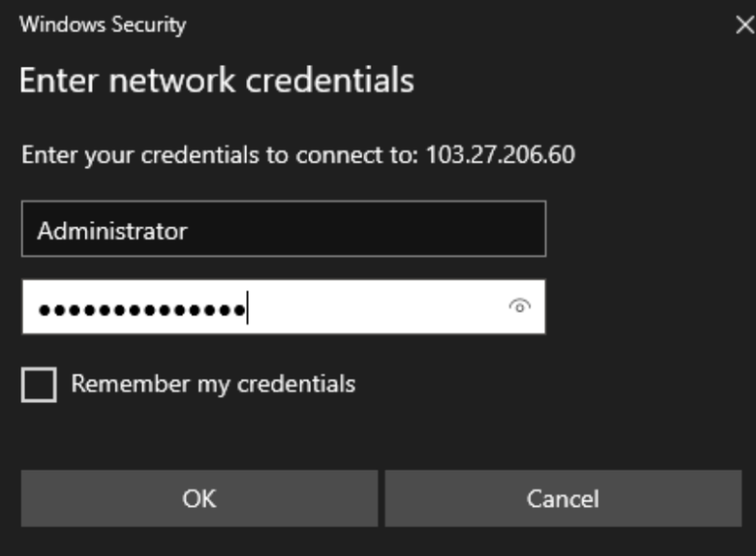Reveal the password with the eye icon

(x=519, y=306)
